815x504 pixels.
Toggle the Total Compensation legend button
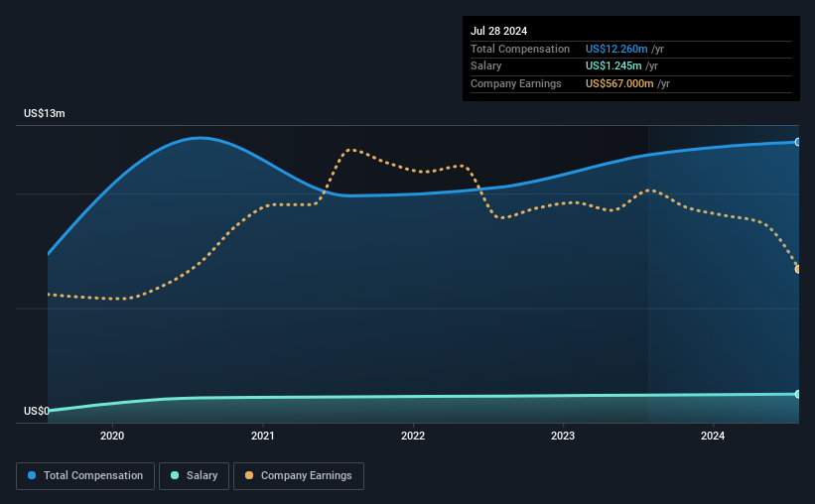point(85,476)
